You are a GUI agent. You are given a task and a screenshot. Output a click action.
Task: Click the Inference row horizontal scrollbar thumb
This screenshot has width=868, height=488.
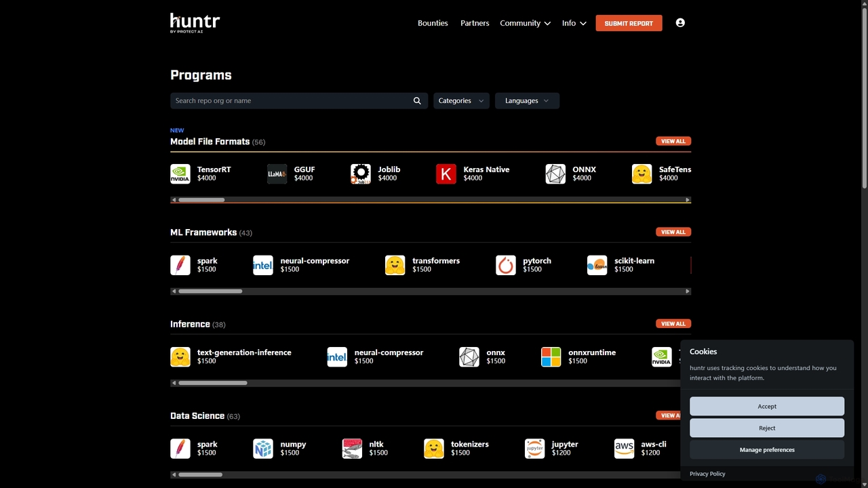point(213,383)
